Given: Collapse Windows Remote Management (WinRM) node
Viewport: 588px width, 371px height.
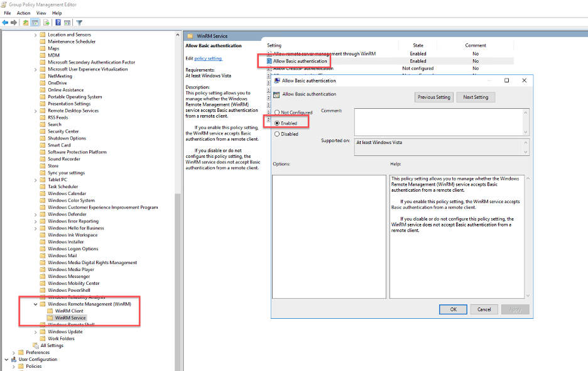Looking at the screenshot, I should point(36,304).
